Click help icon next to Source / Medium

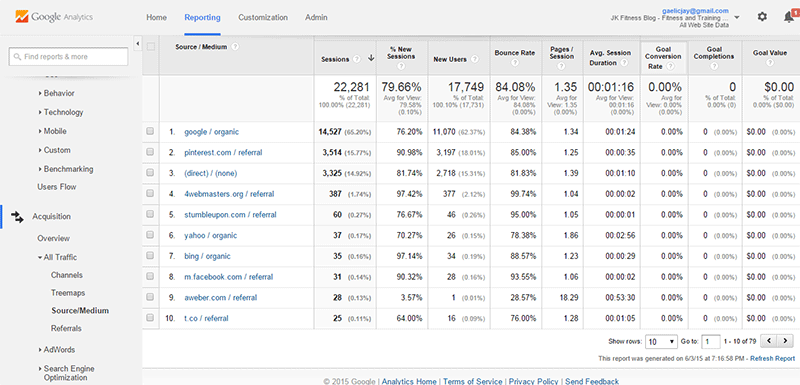click(x=235, y=46)
